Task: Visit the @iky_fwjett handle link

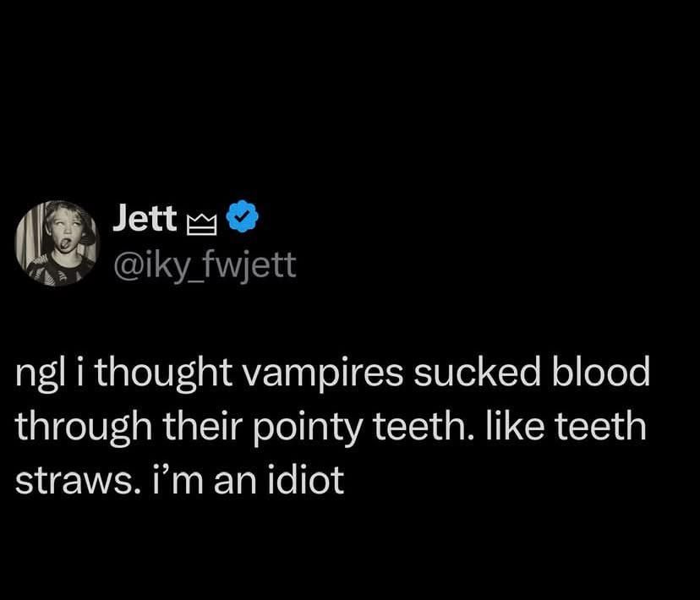Action: click(205, 265)
